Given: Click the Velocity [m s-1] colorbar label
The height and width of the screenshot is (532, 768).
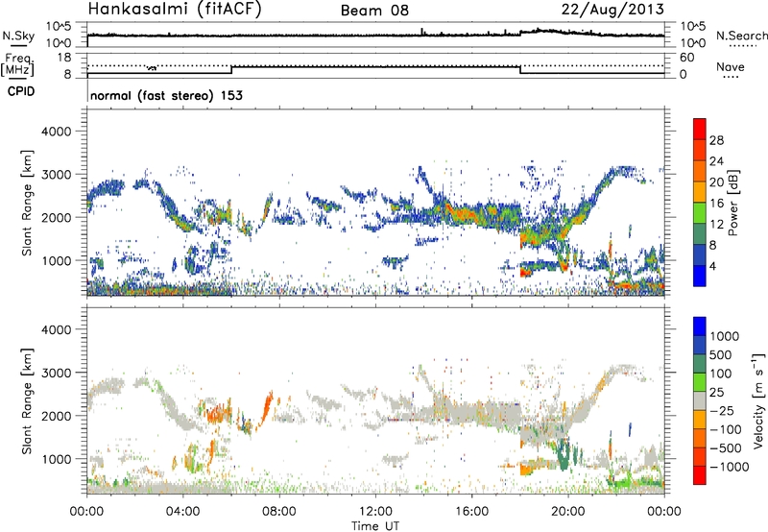Looking at the screenshot, I should click(x=758, y=400).
